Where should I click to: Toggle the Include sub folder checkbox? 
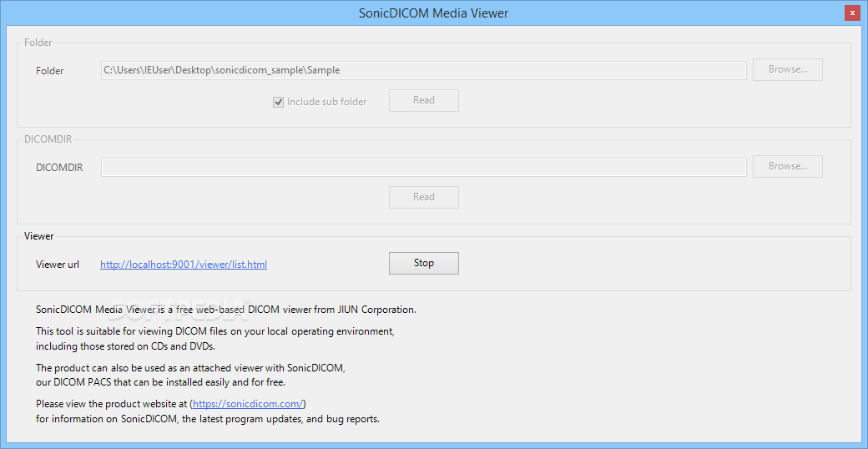click(279, 102)
